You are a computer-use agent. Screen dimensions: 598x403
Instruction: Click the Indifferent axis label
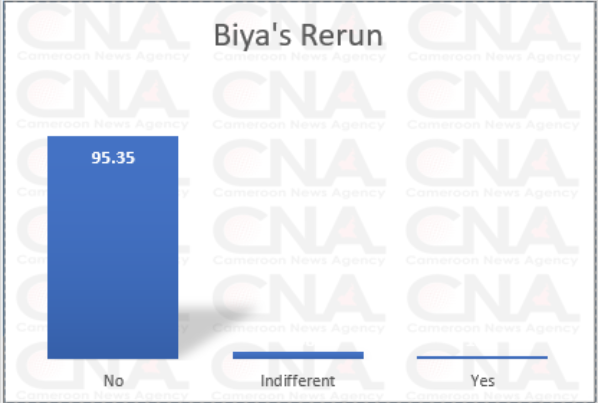point(298,381)
